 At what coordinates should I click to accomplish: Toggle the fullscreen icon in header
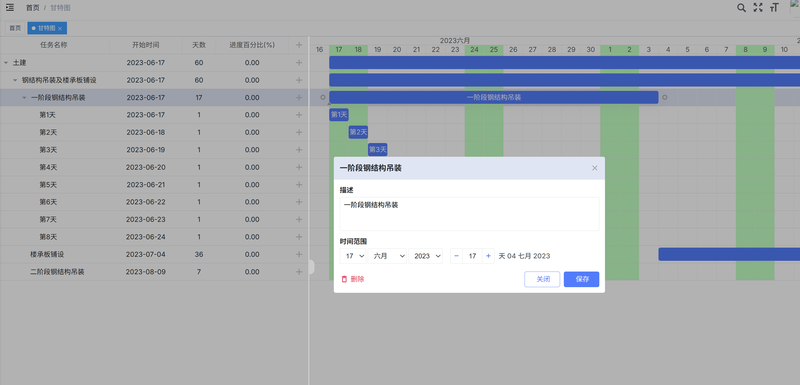tap(758, 8)
